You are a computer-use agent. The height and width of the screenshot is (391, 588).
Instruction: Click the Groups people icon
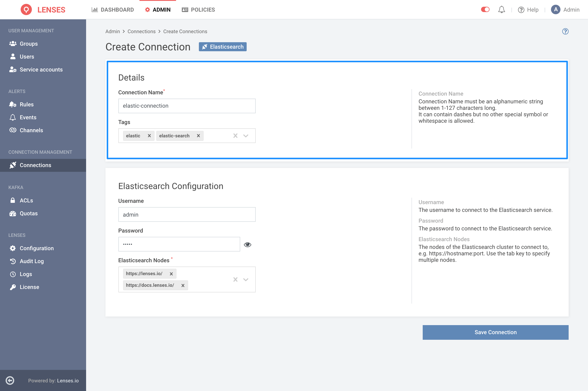(x=13, y=44)
